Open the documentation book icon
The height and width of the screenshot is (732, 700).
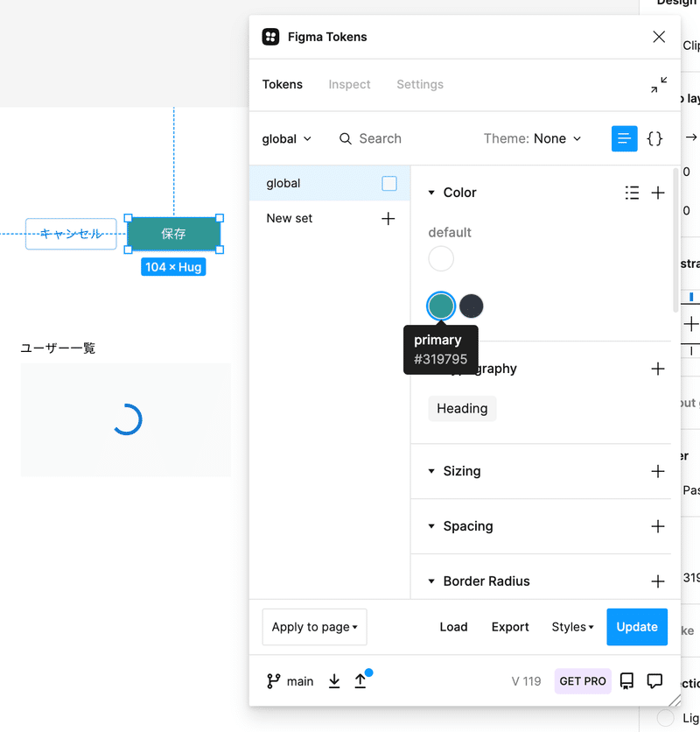(x=626, y=681)
